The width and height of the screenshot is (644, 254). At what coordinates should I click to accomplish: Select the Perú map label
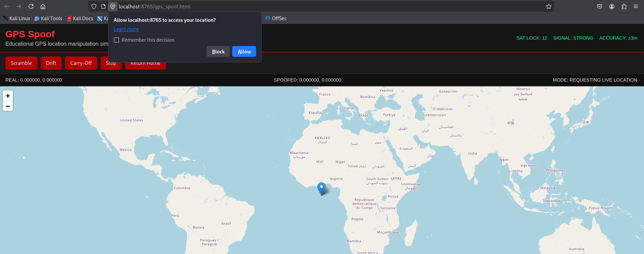175,215
